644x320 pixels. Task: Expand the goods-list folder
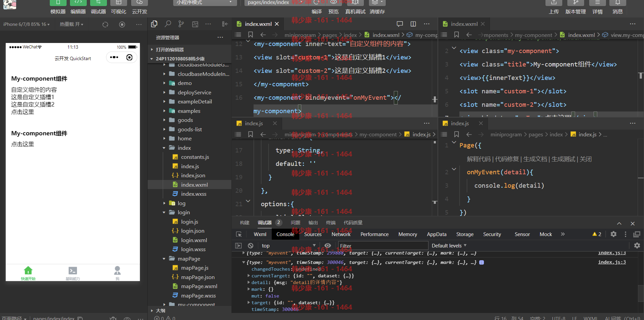(190, 129)
